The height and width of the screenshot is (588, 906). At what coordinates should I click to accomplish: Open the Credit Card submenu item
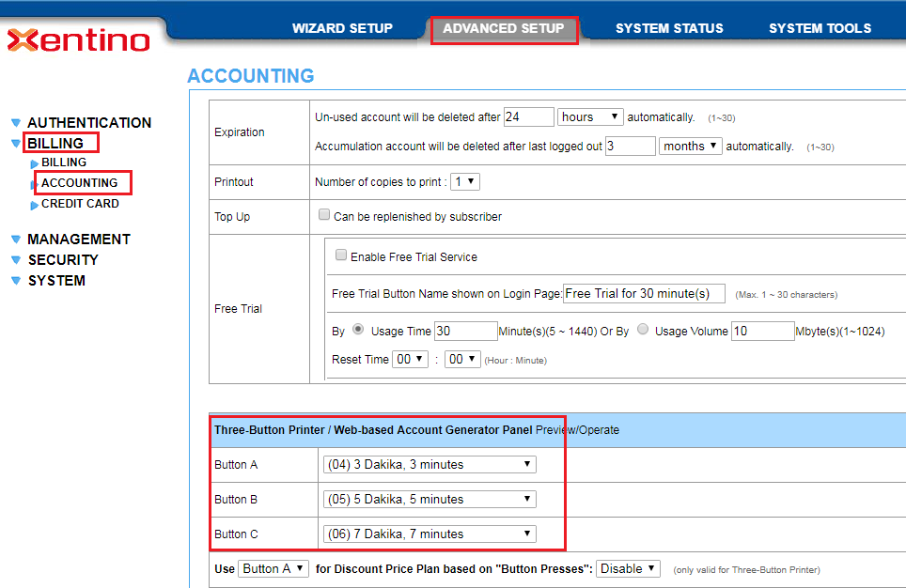80,204
